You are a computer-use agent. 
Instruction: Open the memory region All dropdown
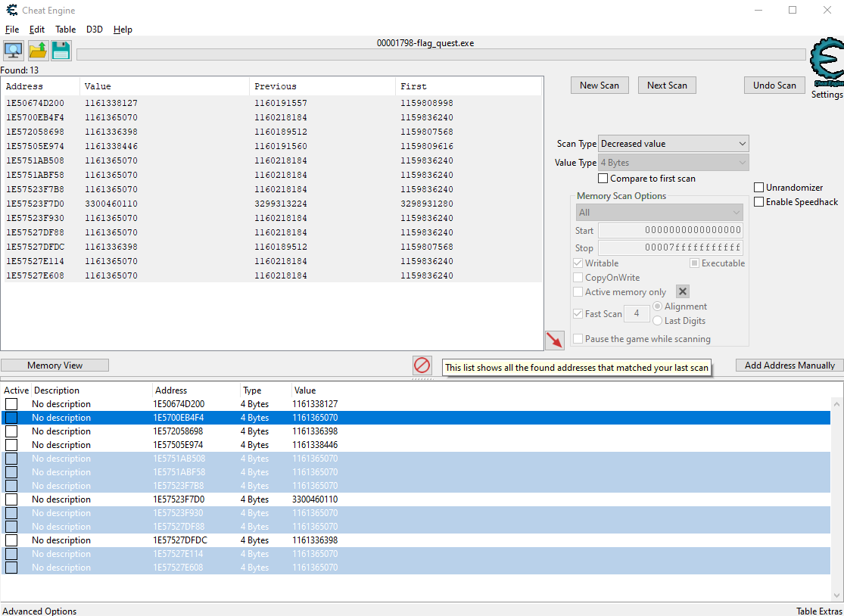click(659, 213)
